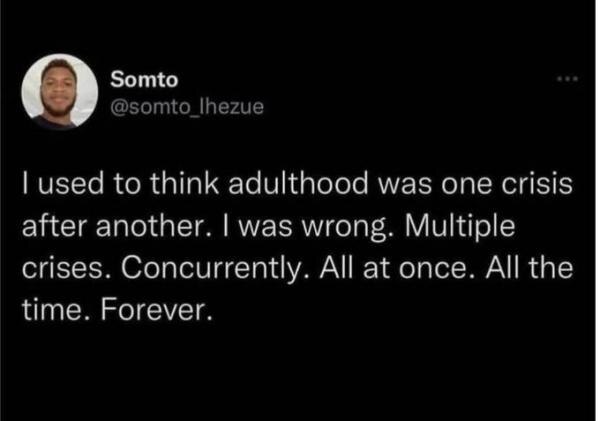600x421 pixels.
Task: Click Somto's round profile picture
Action: [60, 92]
